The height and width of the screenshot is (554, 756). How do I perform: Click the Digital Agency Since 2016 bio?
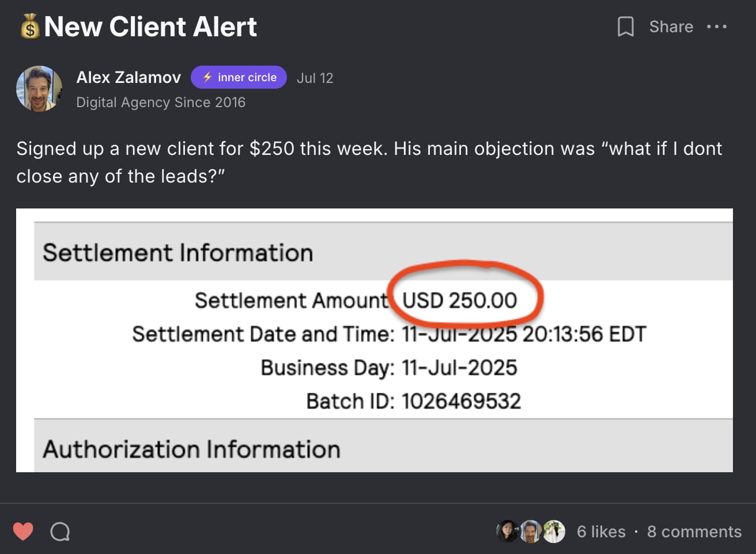161,102
